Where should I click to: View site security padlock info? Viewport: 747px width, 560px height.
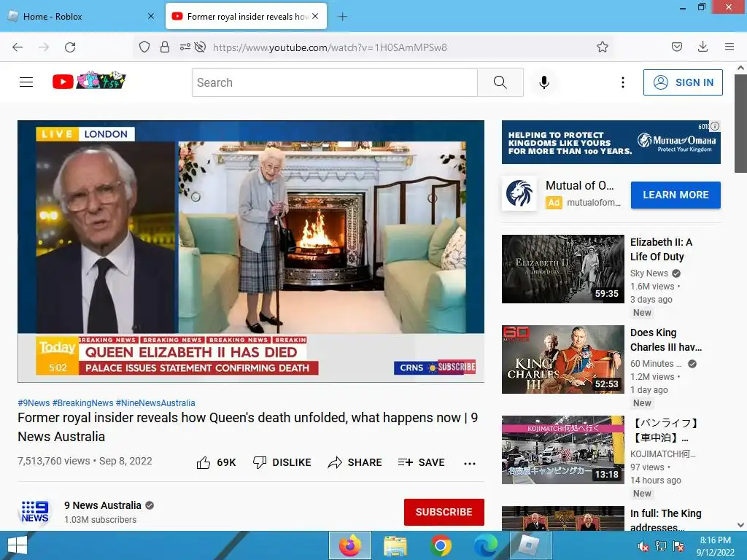coord(165,47)
